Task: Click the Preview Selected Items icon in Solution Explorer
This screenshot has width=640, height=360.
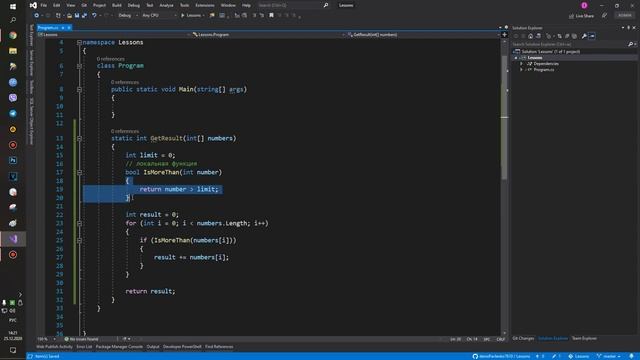Action: tap(592, 36)
